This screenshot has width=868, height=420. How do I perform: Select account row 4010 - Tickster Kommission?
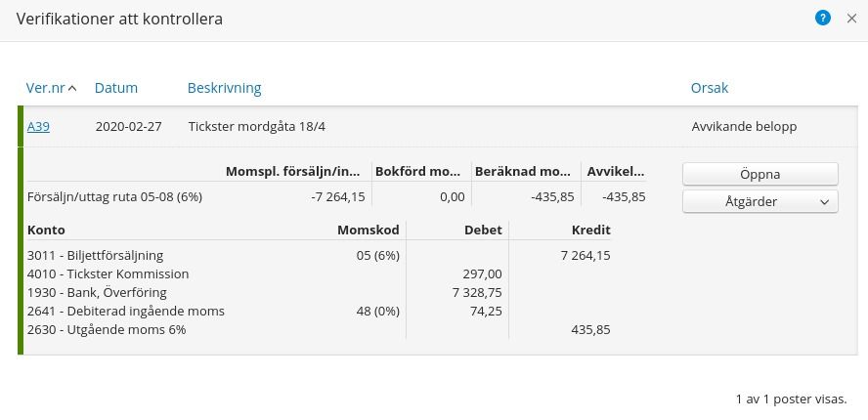coord(108,274)
